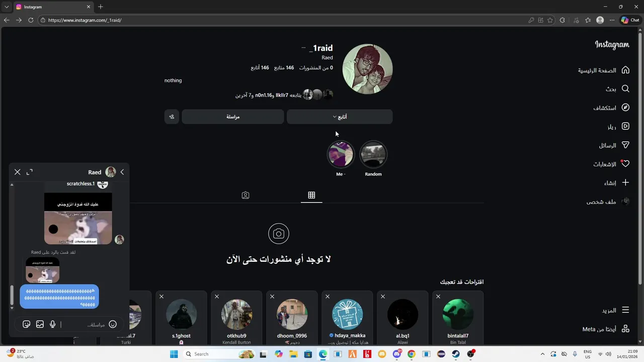The height and width of the screenshot is (362, 644).
Task: Open the weather widget 23°C
Action: 20,354
